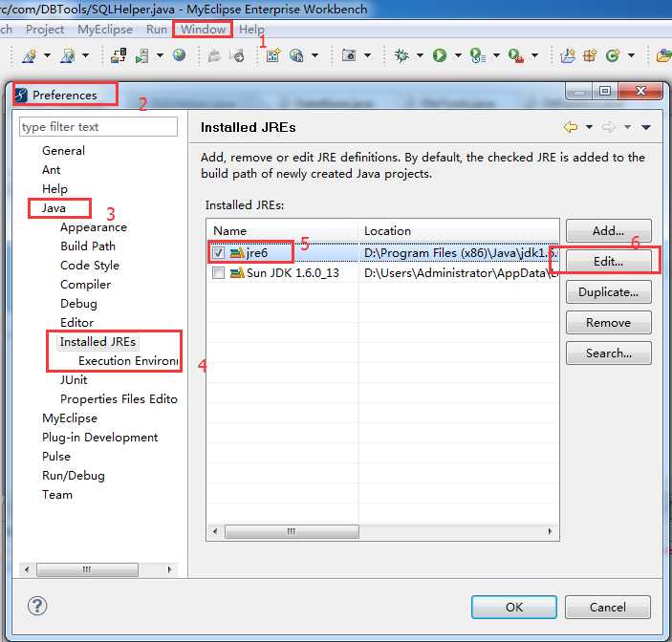Viewport: 672px width, 642px height.
Task: Select Plug-in Development tree item
Action: point(99,438)
